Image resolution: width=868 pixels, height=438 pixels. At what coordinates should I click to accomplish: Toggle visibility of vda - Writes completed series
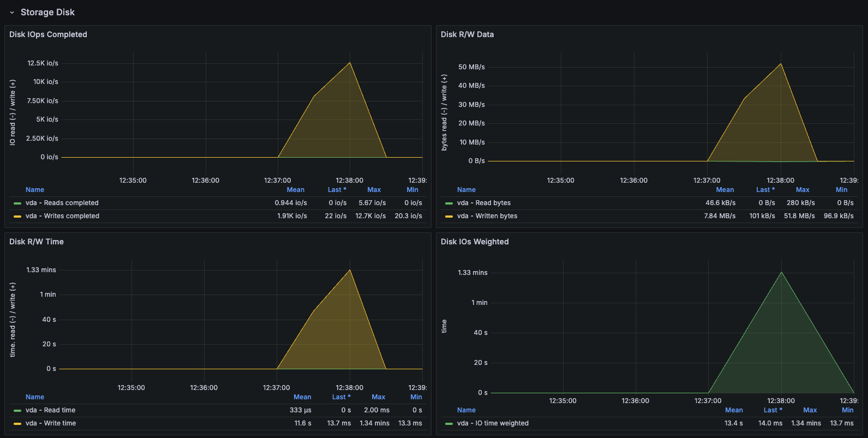[x=62, y=216]
